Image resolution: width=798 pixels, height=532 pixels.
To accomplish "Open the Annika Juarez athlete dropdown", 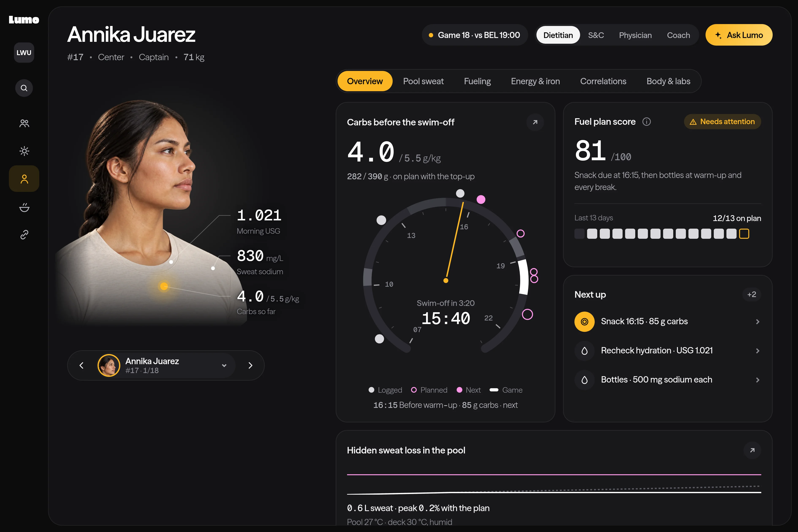I will (x=166, y=365).
